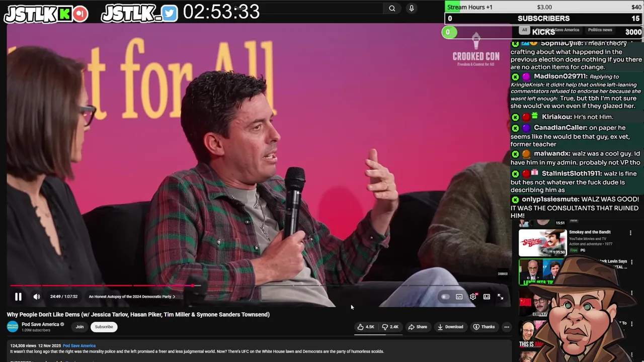Viewport: 644px width, 362px height.
Task: Open Pod Save America channel avatar
Action: 13,327
